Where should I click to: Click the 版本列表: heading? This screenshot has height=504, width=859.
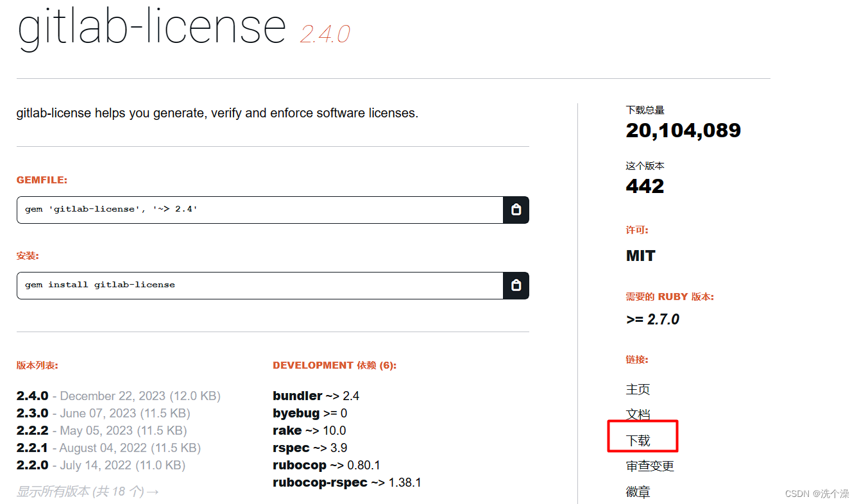(37, 365)
